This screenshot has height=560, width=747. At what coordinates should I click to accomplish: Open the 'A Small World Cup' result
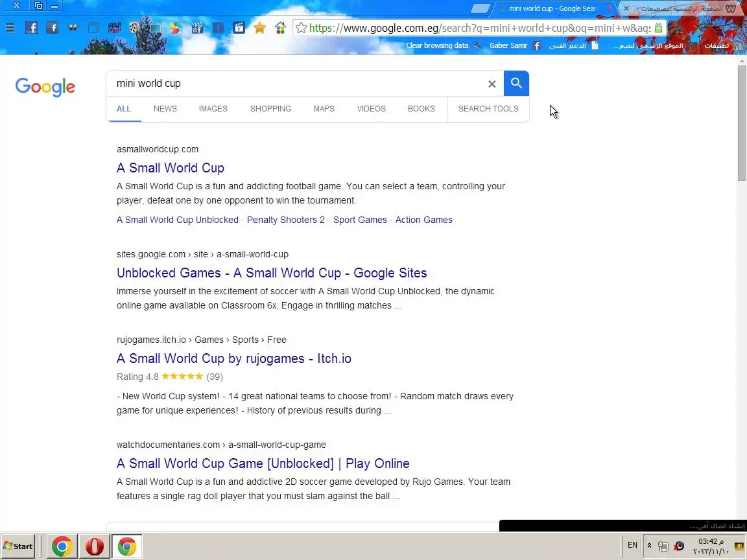click(170, 168)
